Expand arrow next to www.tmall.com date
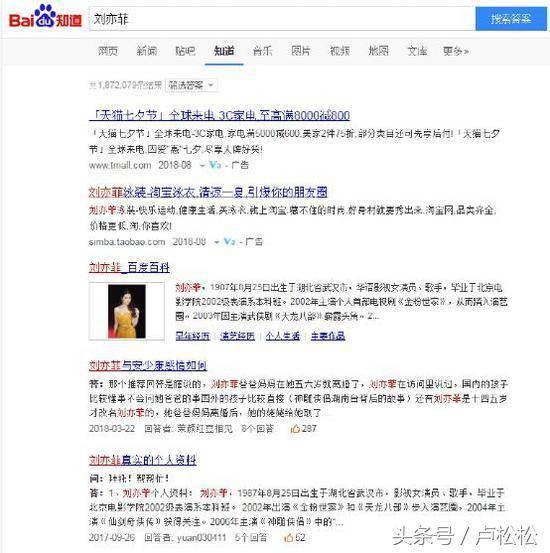The image size is (550, 553). (203, 165)
